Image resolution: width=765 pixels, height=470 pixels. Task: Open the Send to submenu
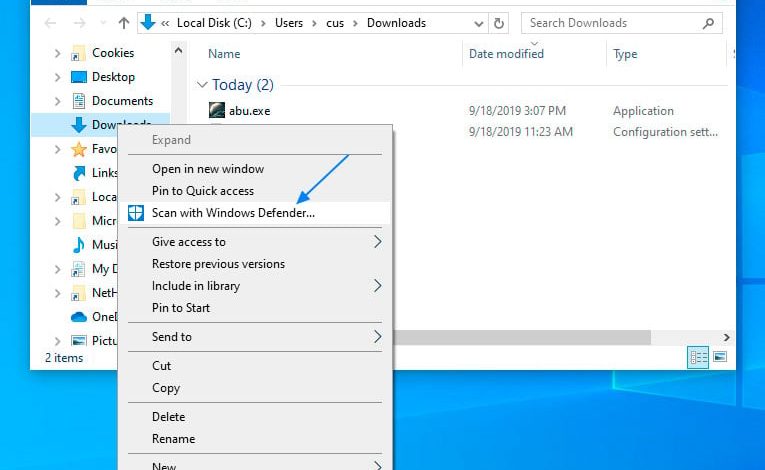click(254, 337)
